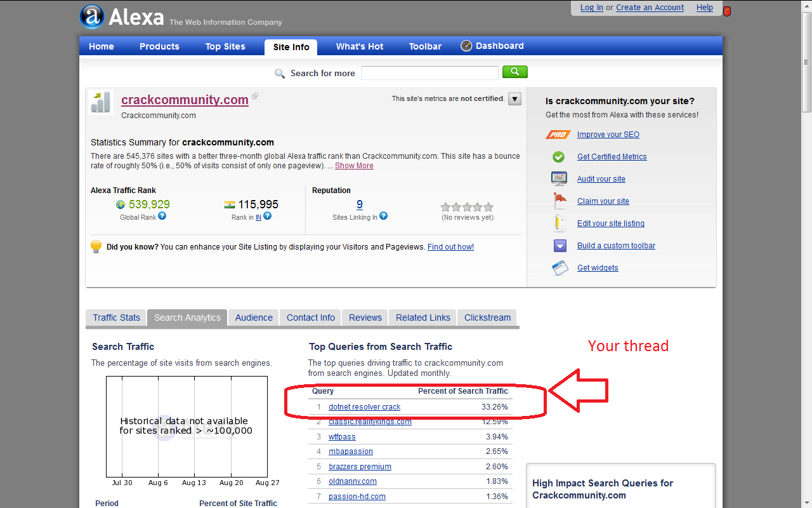
Task: Open the Reviews tab
Action: click(x=365, y=317)
